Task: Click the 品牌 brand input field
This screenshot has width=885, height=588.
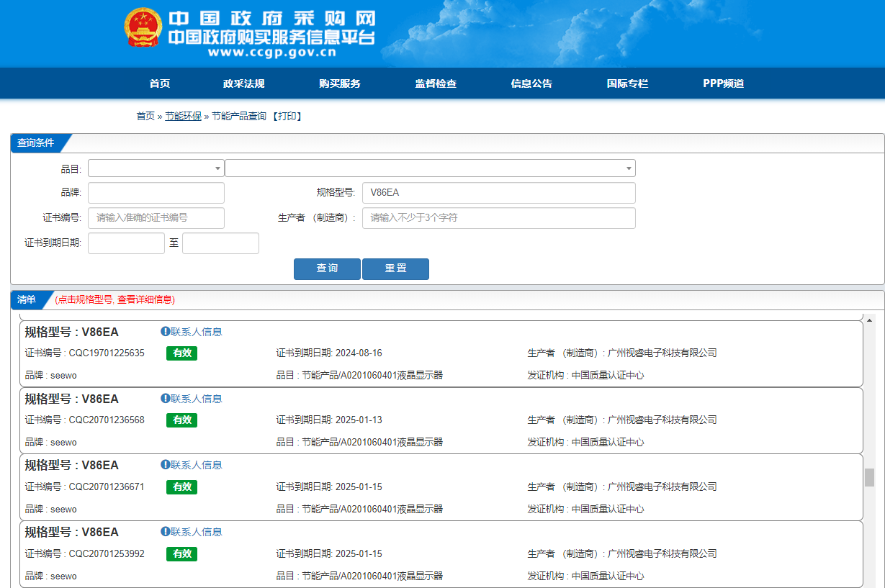Action: [156, 193]
